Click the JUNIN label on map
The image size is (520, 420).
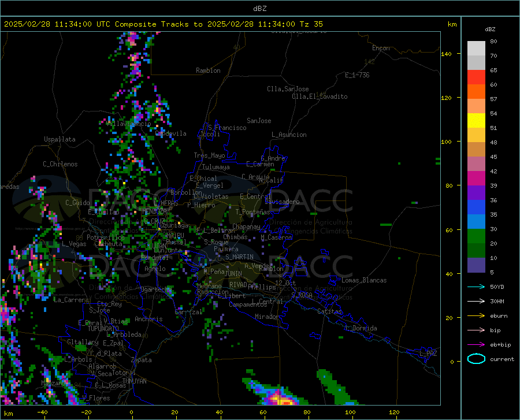click(x=233, y=273)
